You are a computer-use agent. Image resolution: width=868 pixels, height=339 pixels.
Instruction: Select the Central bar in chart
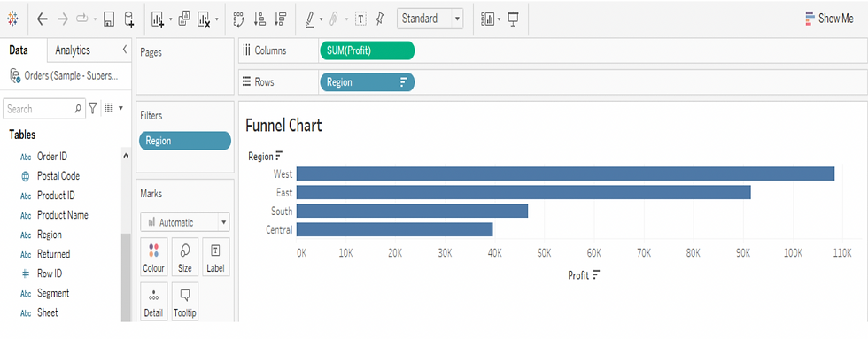395,229
